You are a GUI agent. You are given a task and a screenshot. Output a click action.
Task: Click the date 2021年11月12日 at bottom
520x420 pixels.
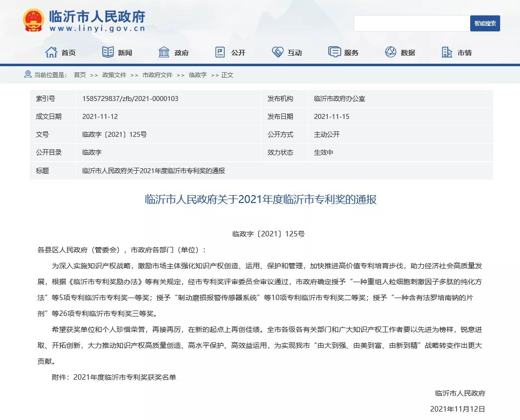(458, 409)
